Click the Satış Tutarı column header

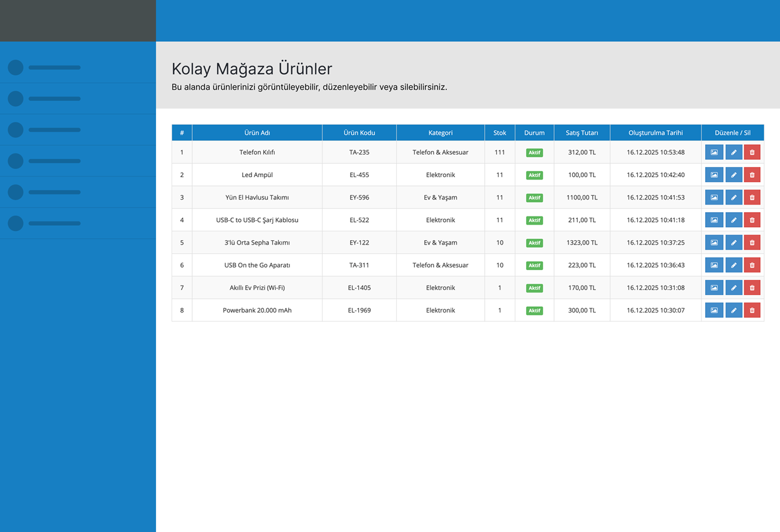click(582, 133)
